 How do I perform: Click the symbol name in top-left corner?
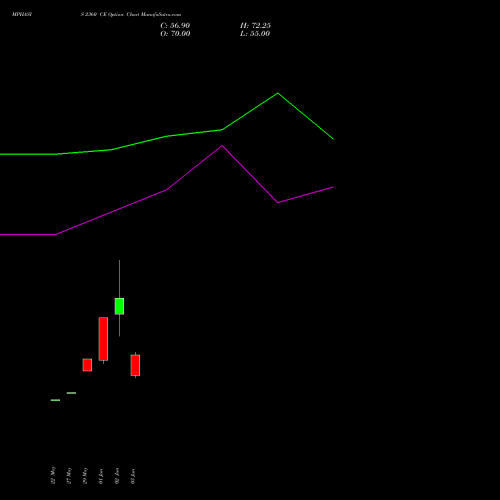pyautogui.click(x=22, y=15)
